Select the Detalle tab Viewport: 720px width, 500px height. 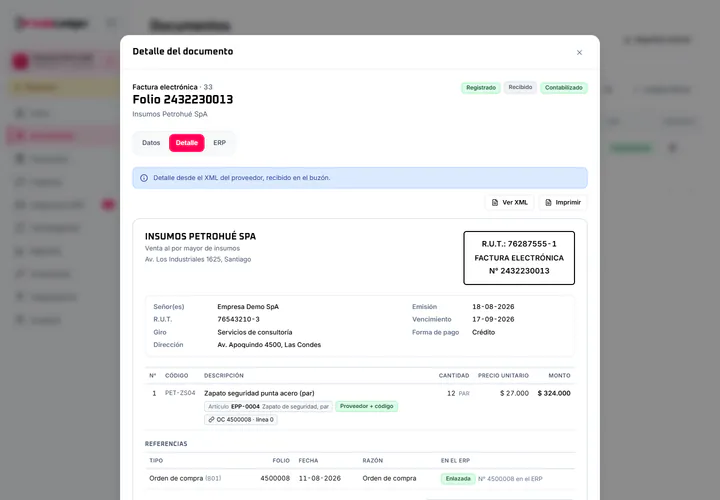[186, 143]
